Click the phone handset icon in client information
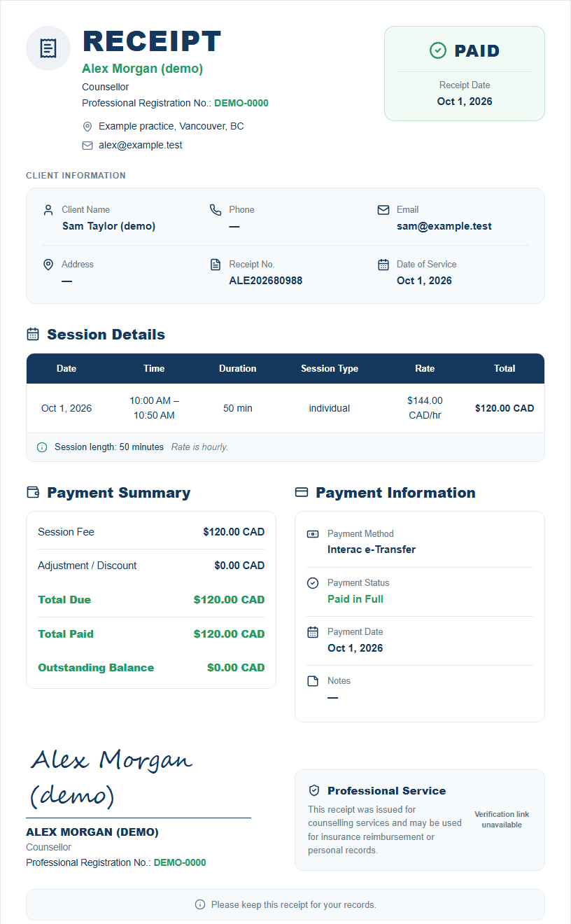This screenshot has height=924, width=571. 216,210
